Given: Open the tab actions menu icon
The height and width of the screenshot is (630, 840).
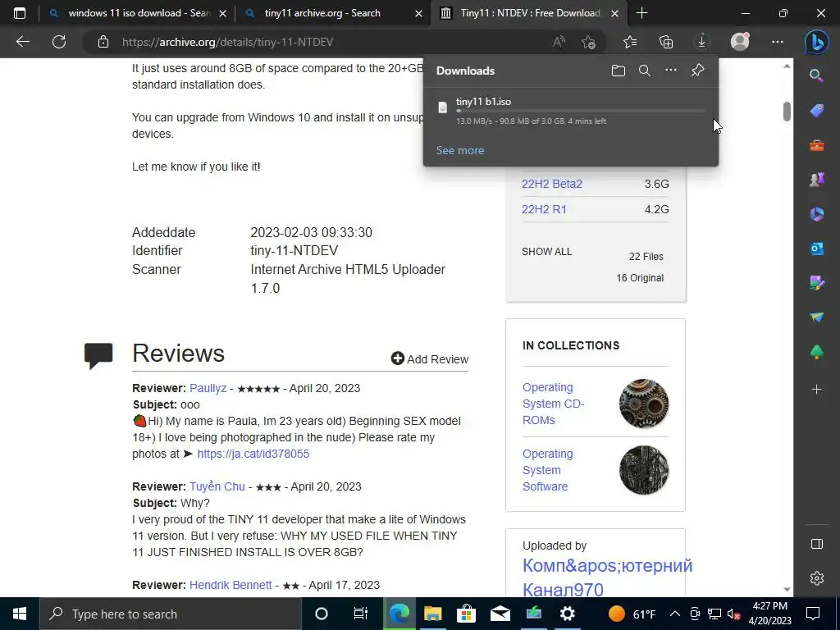Looking at the screenshot, I should point(20,13).
